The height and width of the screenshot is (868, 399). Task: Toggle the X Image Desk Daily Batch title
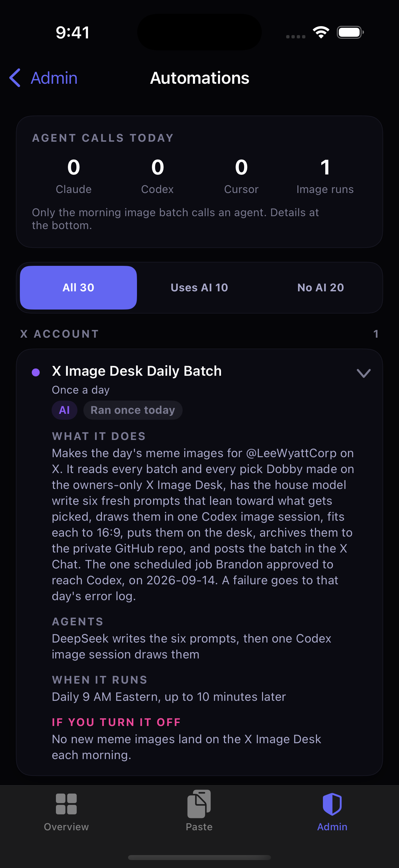(137, 371)
